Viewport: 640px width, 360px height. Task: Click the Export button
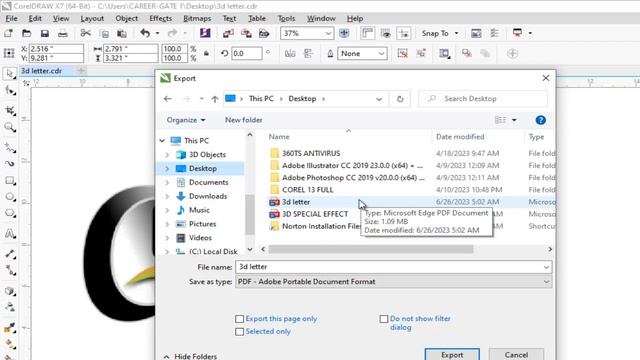click(x=452, y=354)
